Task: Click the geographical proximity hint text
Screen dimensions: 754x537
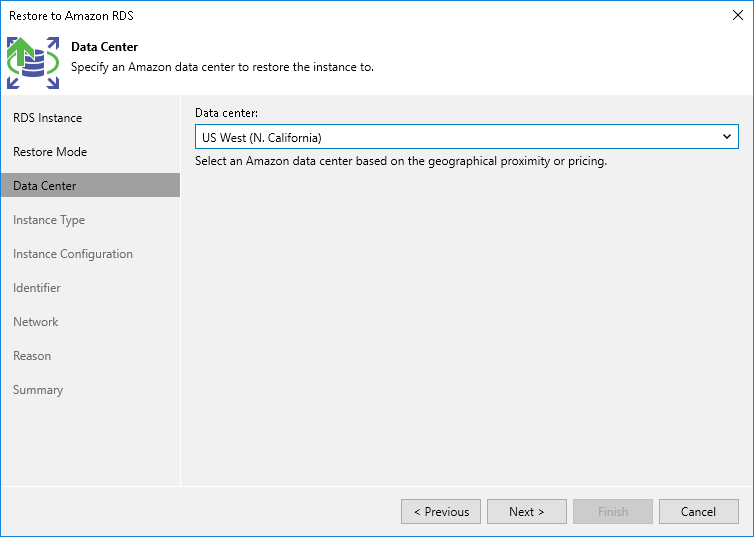Action: (401, 161)
